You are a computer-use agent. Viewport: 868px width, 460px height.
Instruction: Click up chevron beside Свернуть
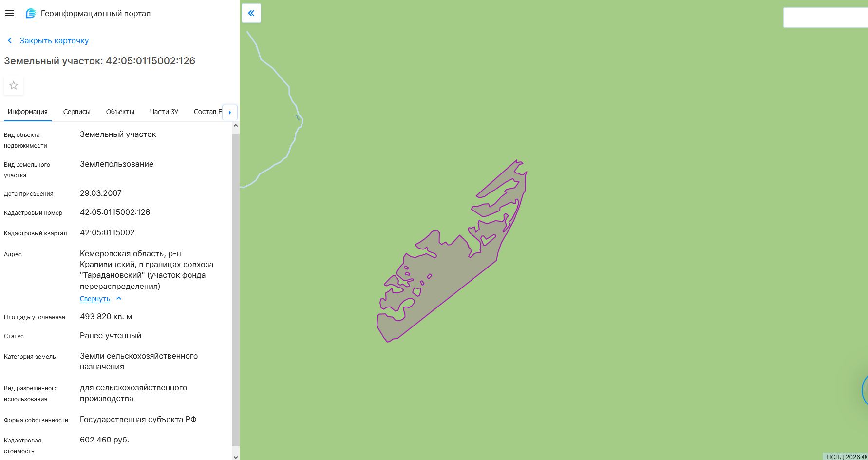point(119,299)
